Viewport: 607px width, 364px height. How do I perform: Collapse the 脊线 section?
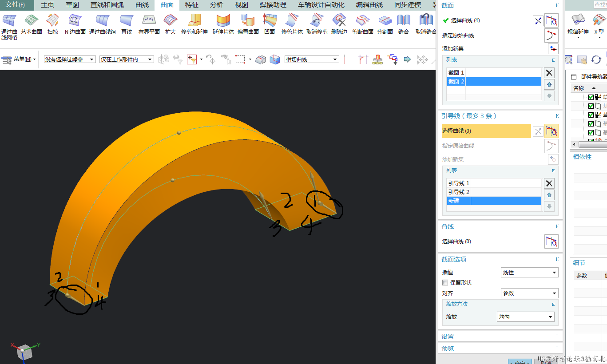tap(557, 226)
